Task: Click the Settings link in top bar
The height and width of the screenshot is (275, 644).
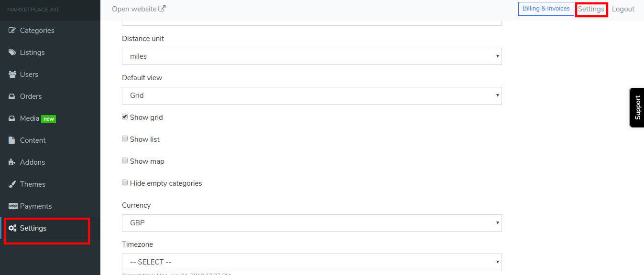Action: (591, 9)
